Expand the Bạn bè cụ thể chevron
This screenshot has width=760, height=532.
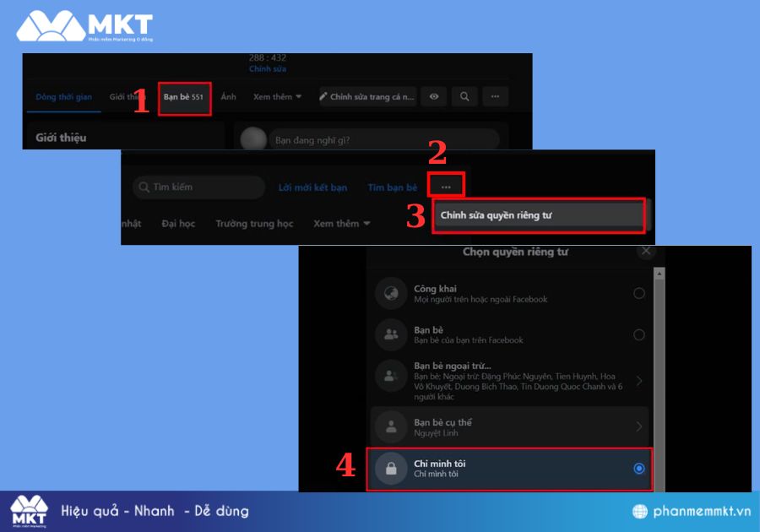[639, 426]
